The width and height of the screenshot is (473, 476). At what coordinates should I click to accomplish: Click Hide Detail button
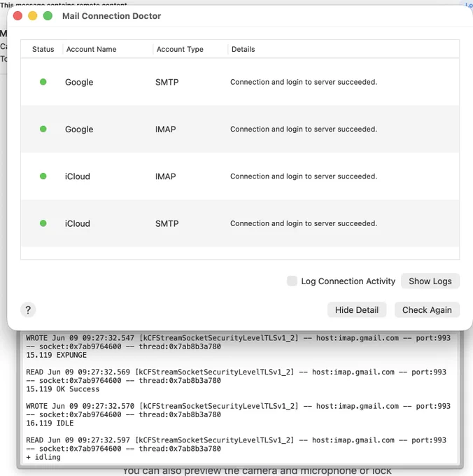click(x=356, y=309)
